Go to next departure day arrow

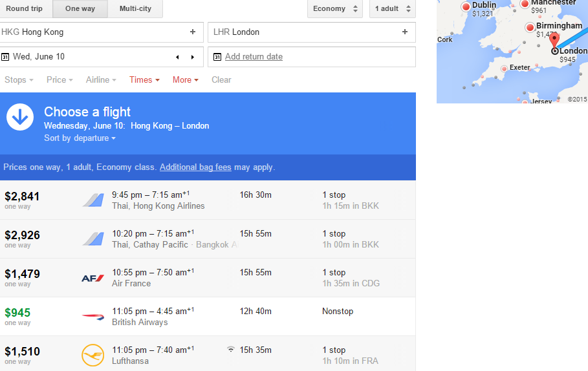193,57
